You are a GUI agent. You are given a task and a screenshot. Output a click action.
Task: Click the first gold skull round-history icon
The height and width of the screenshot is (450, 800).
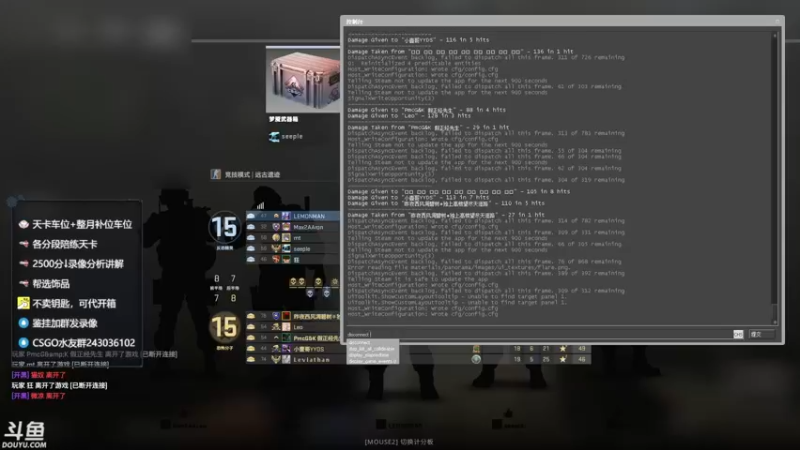(x=294, y=282)
